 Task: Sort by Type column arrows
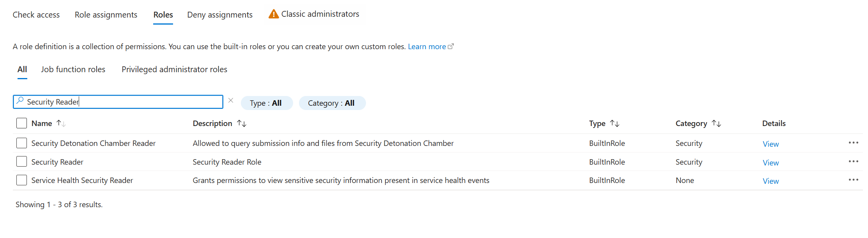click(615, 123)
